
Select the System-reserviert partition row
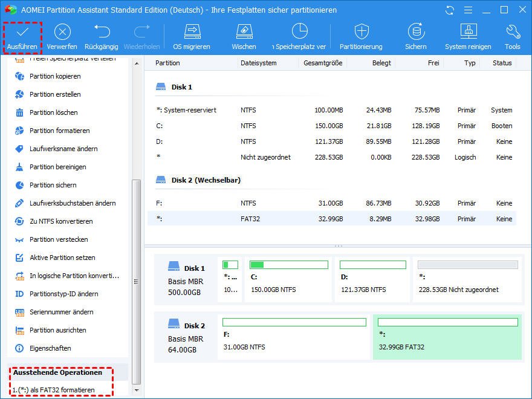click(332, 110)
